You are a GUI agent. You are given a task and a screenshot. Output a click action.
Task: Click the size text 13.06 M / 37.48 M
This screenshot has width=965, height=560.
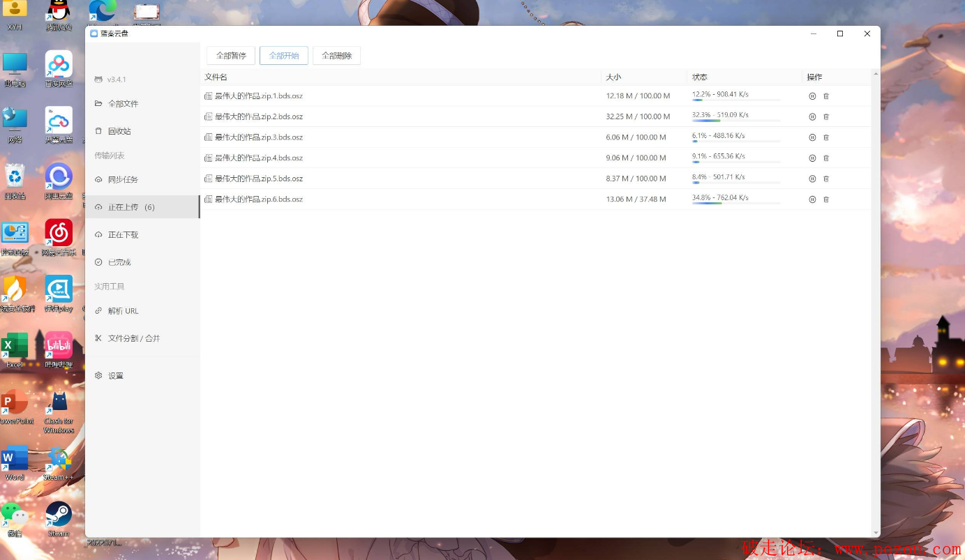click(636, 199)
